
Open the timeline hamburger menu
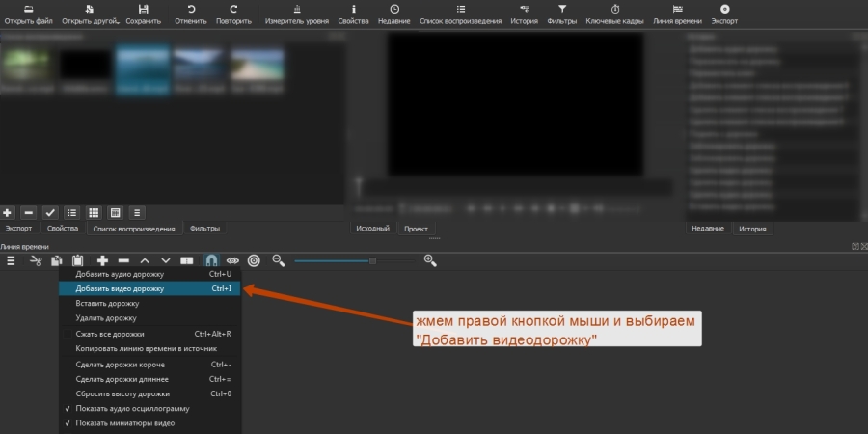tap(11, 260)
